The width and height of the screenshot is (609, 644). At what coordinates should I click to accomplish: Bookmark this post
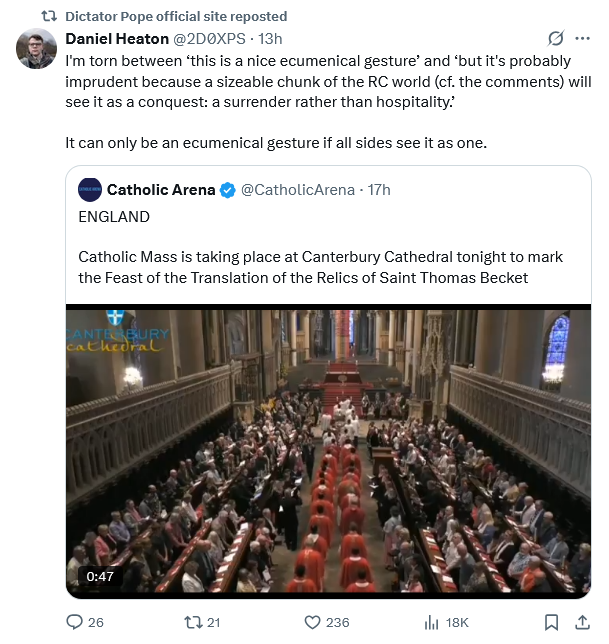point(551,622)
